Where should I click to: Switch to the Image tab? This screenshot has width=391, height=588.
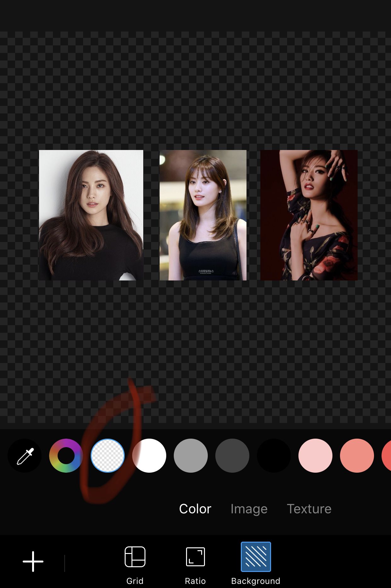tap(249, 509)
